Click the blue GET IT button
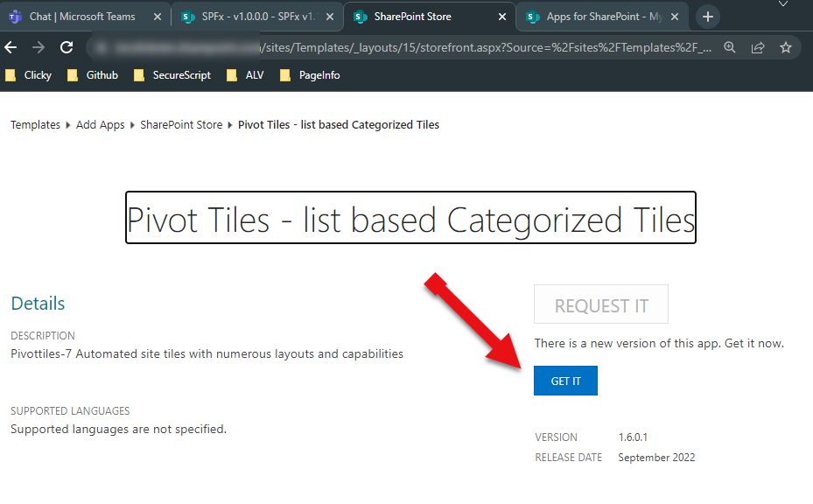 pyautogui.click(x=565, y=381)
